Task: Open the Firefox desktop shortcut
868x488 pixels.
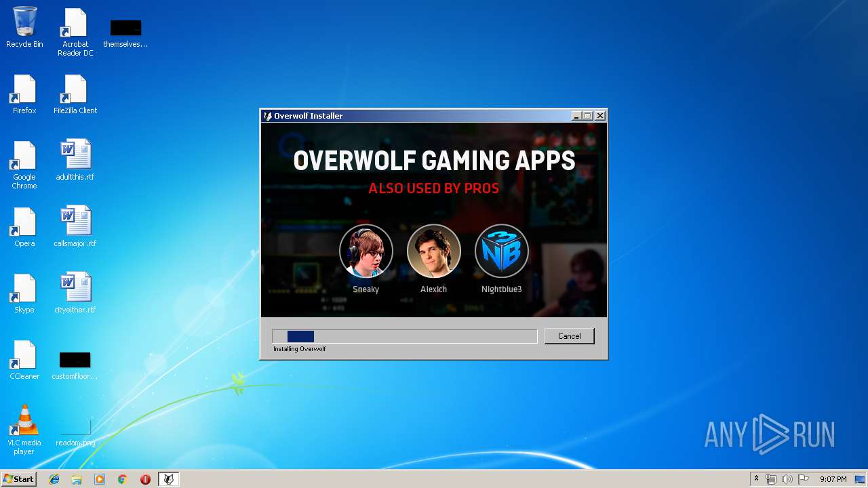Action: pyautogui.click(x=24, y=94)
